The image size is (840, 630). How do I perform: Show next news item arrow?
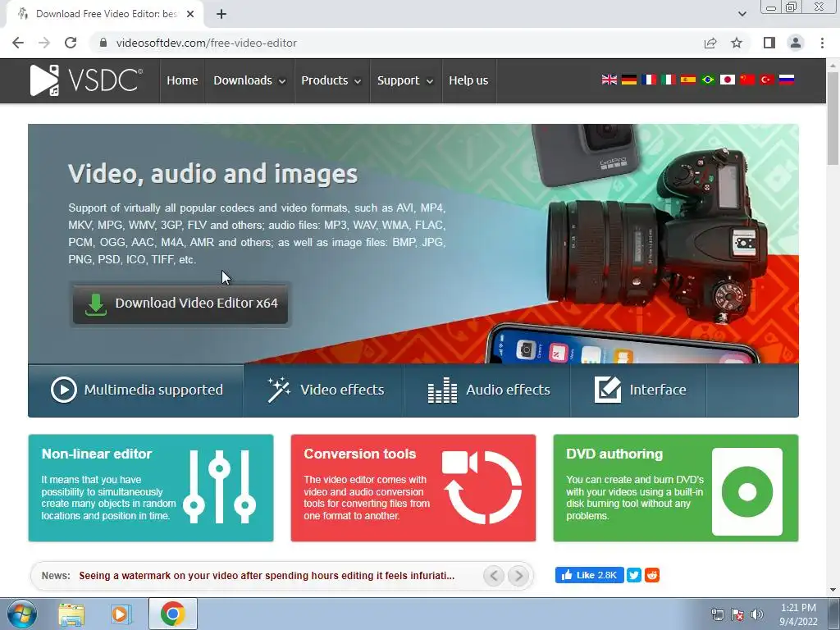click(x=518, y=576)
